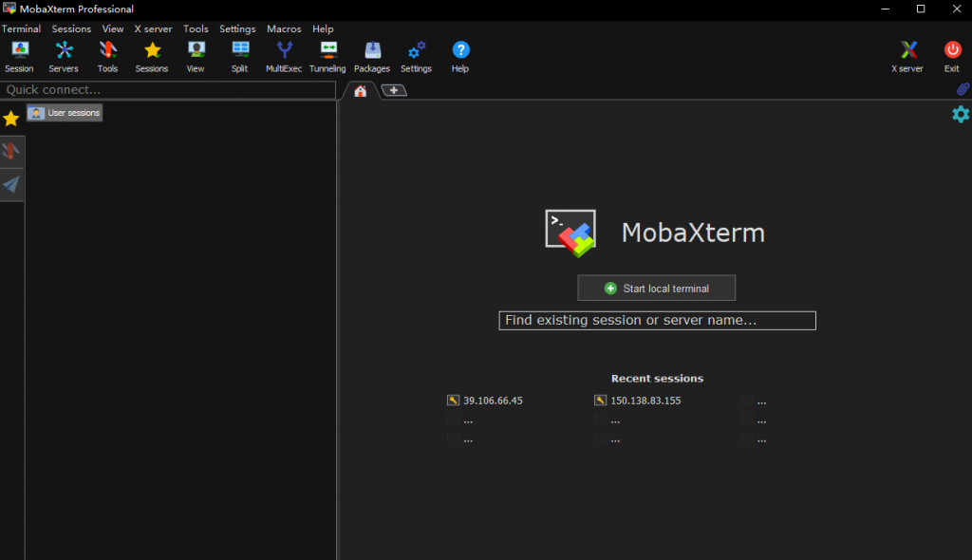
Task: Click the Quick connect input field
Action: [168, 90]
